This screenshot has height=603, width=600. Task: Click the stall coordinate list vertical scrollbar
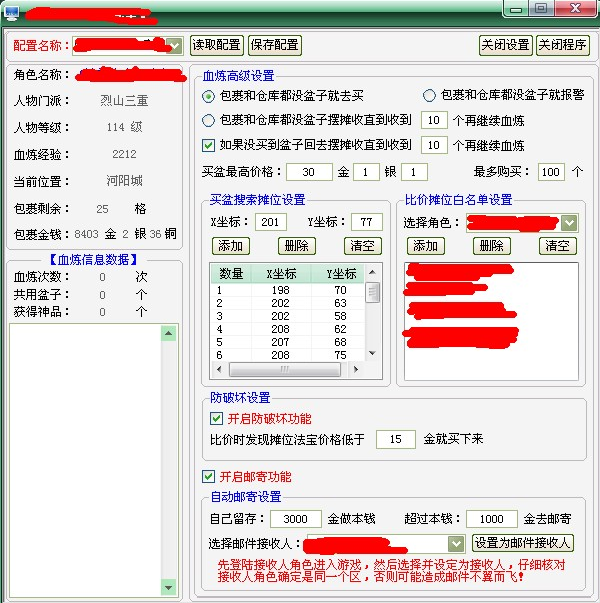click(372, 320)
